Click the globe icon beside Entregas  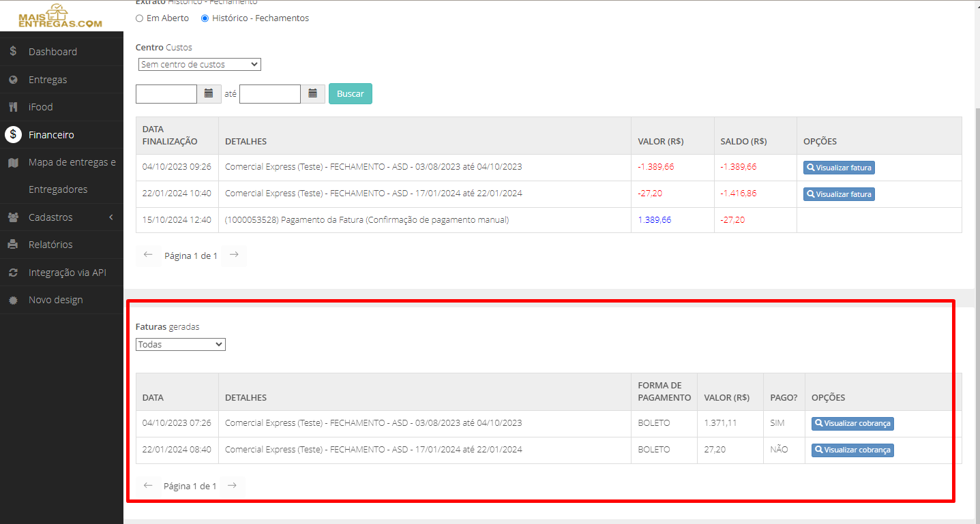13,80
